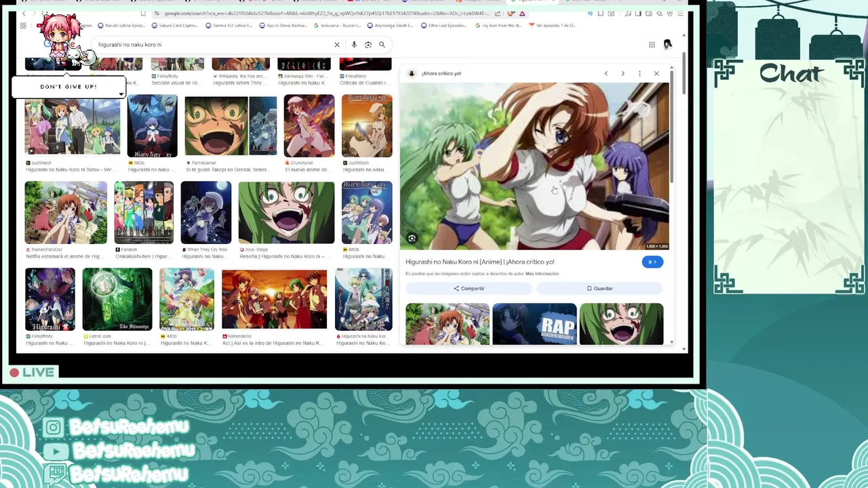The height and width of the screenshot is (488, 868).
Task: Open Google Lens image search icon
Action: pyautogui.click(x=368, y=45)
